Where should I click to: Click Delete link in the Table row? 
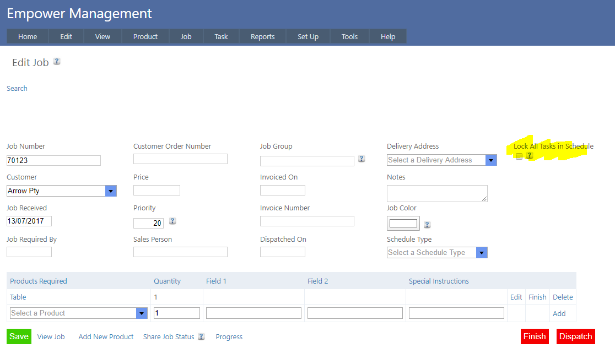563,297
